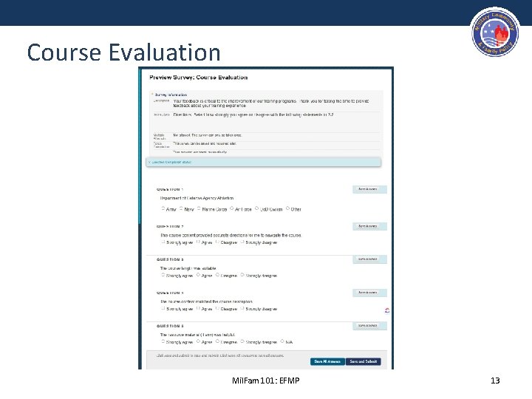This screenshot has width=532, height=399.
Task: Click 'Department of Defense Agency Affiliation' text
Action: pos(197,198)
